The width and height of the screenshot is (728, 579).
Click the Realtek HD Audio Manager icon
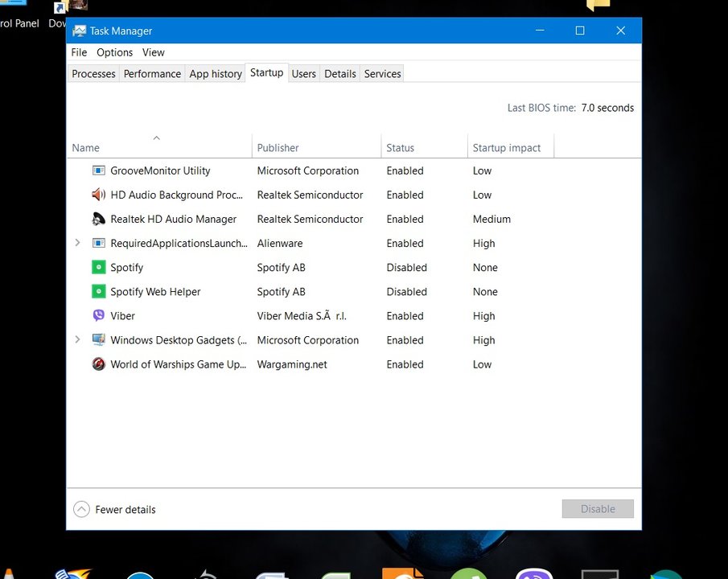[99, 219]
